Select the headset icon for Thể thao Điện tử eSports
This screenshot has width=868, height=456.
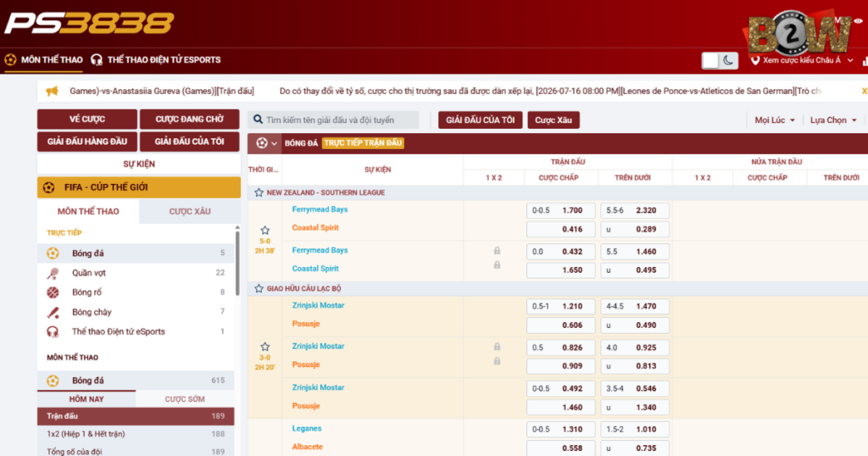(x=53, y=331)
